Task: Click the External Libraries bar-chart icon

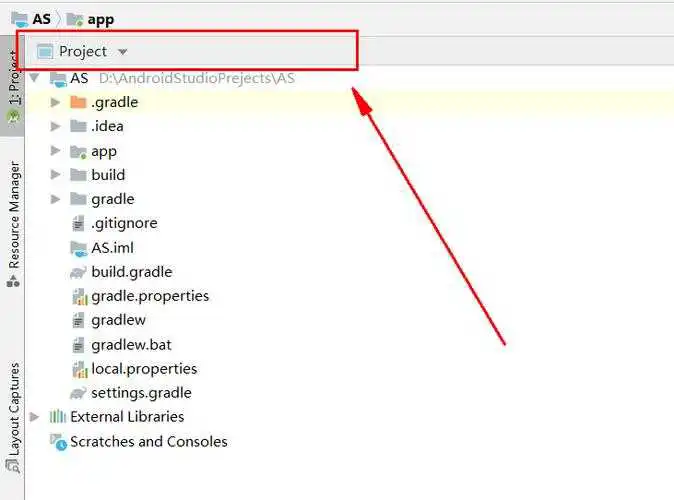Action: [x=58, y=417]
